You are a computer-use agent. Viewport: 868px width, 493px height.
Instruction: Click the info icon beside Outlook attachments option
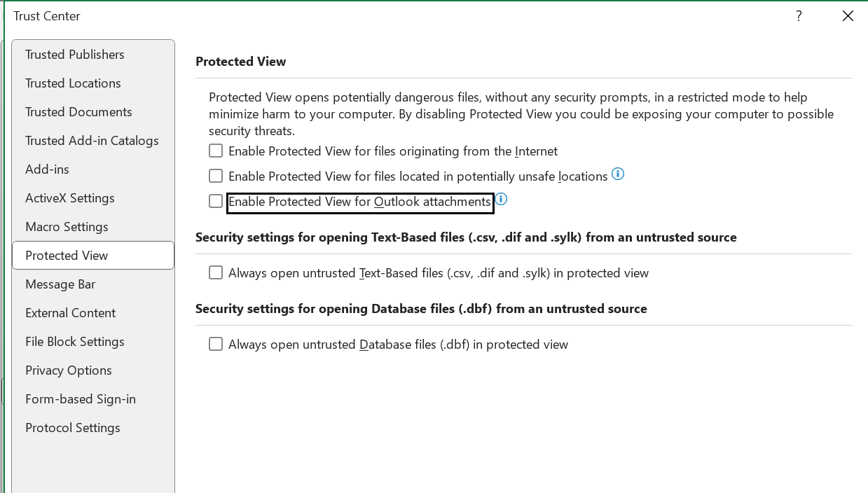point(502,200)
